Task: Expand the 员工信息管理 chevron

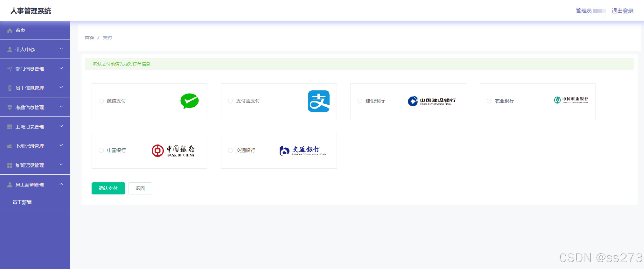Action: (61, 88)
